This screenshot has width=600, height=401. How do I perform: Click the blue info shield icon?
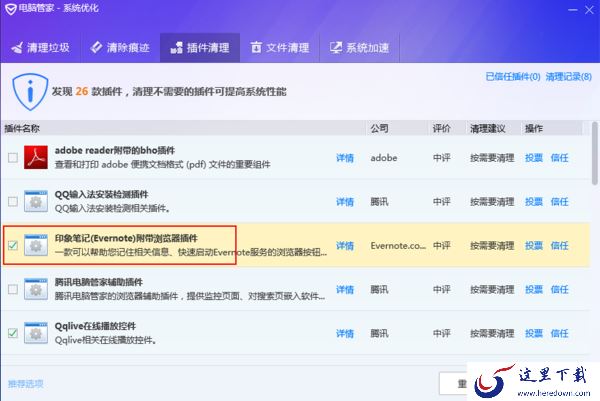30,92
